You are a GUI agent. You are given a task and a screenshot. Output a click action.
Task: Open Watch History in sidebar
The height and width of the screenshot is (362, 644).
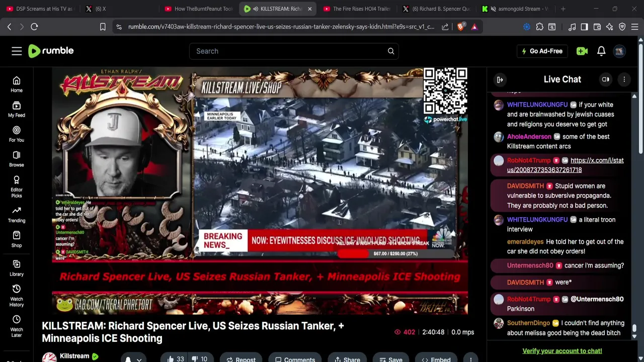17,296
